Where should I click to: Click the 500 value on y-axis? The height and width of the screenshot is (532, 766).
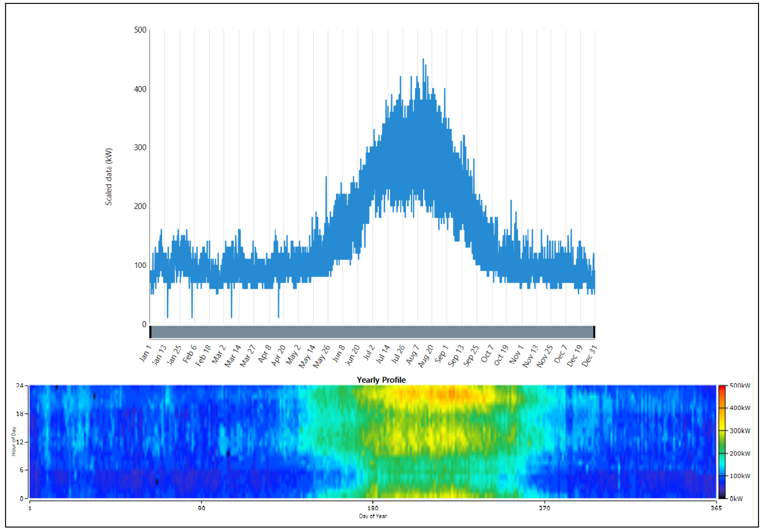140,30
